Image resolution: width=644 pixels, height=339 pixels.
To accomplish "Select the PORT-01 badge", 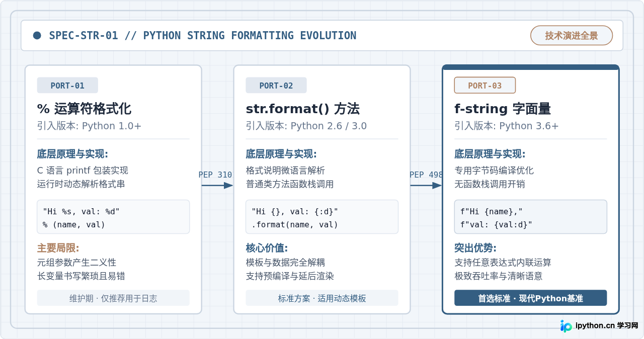I will coord(67,86).
